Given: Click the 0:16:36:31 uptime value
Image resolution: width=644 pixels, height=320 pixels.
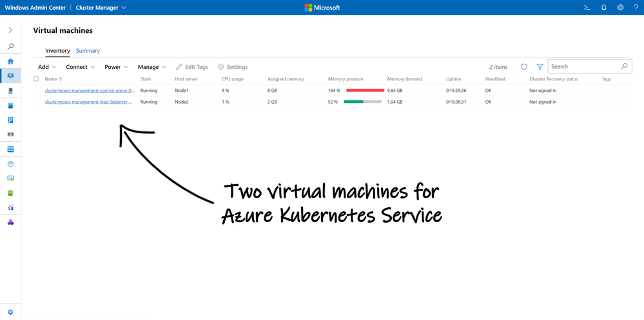Looking at the screenshot, I should [456, 102].
